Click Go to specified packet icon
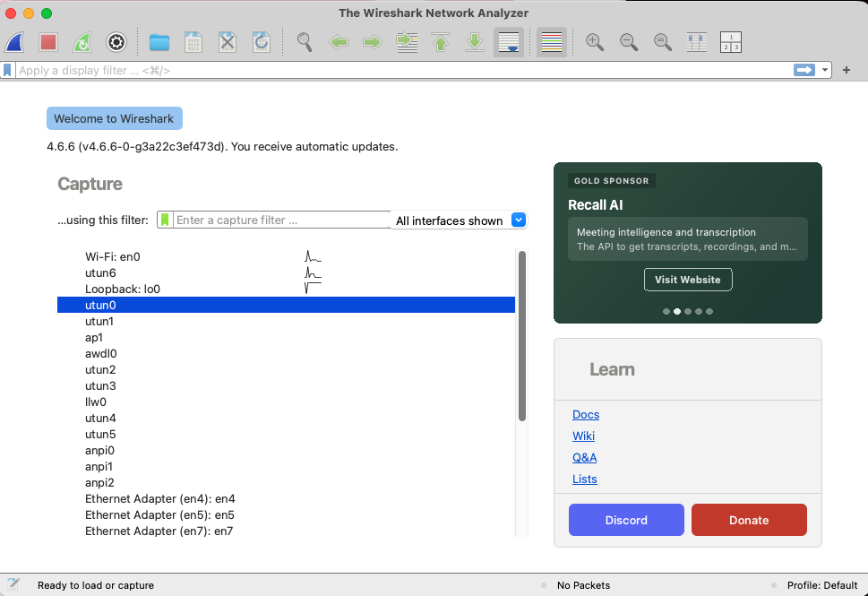The width and height of the screenshot is (868, 596). 407,42
